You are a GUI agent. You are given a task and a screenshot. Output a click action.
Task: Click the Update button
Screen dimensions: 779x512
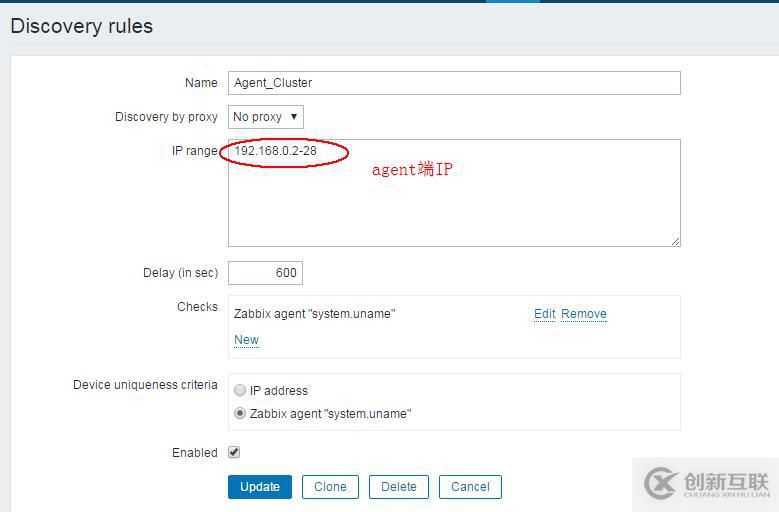coord(260,487)
